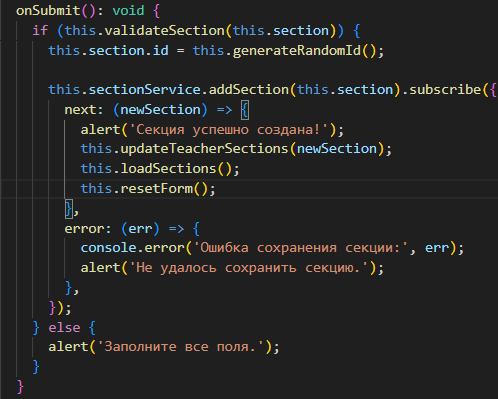Click the newSection parameter in the next callback

coord(161,110)
